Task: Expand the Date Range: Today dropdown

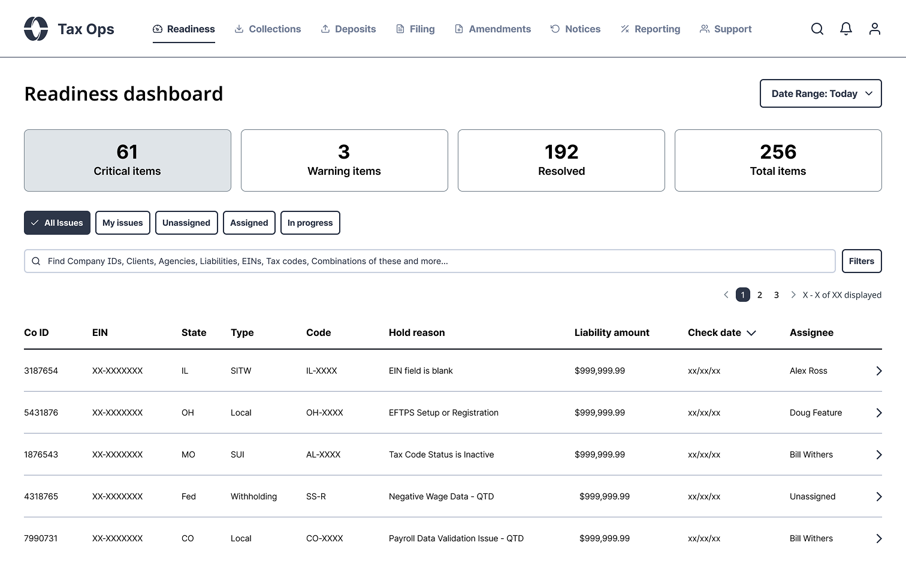Action: pyautogui.click(x=820, y=94)
